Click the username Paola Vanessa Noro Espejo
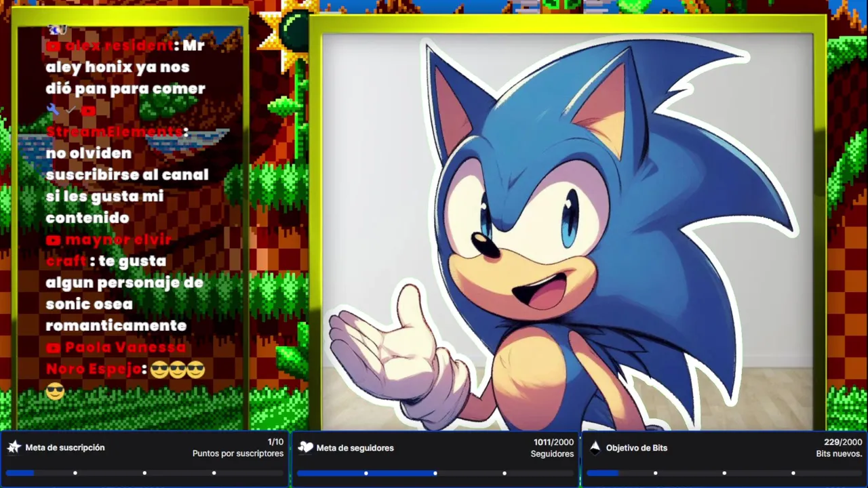Viewport: 868px width, 488px height. 115,358
